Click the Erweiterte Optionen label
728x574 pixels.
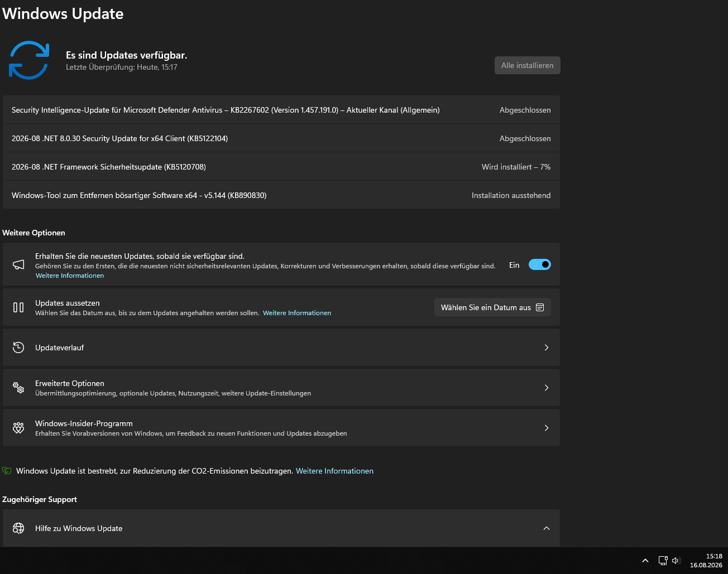70,383
